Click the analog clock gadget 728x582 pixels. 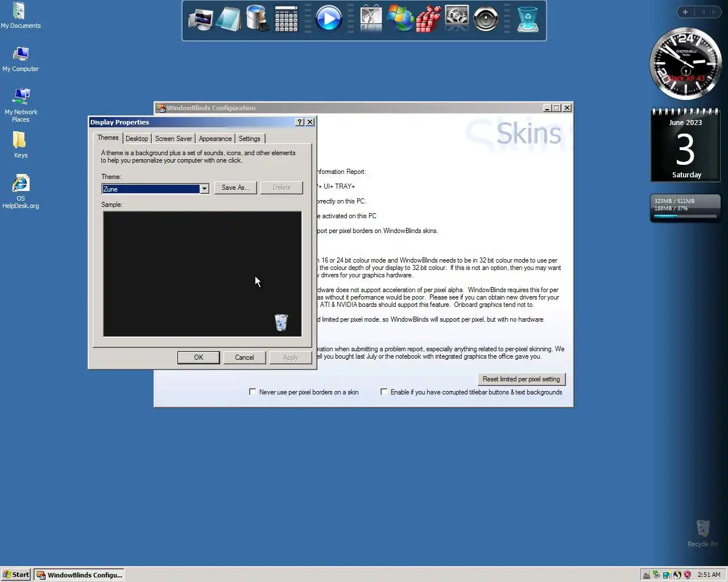tap(685, 64)
